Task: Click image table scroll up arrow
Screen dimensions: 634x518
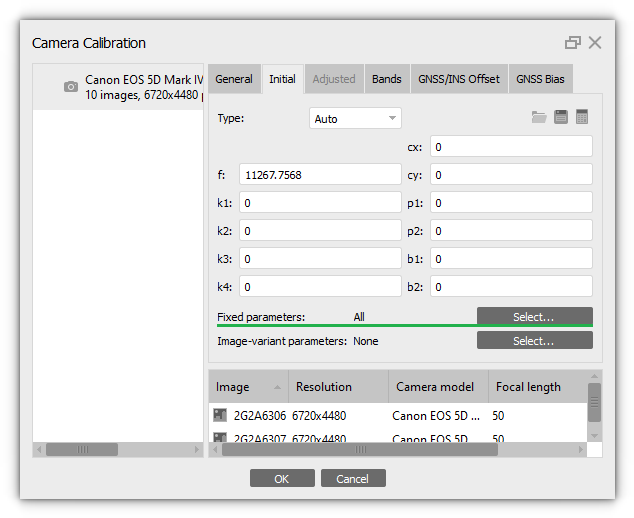Action: (x=594, y=376)
